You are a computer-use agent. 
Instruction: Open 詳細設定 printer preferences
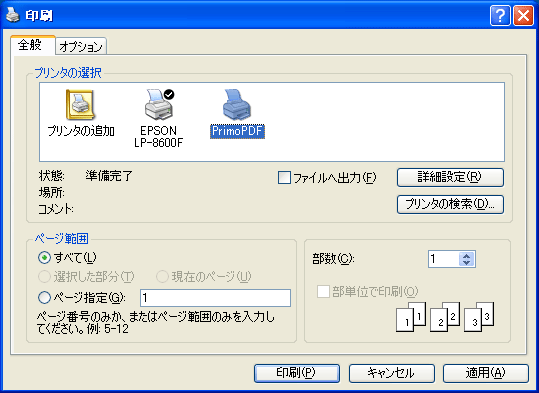[450, 177]
